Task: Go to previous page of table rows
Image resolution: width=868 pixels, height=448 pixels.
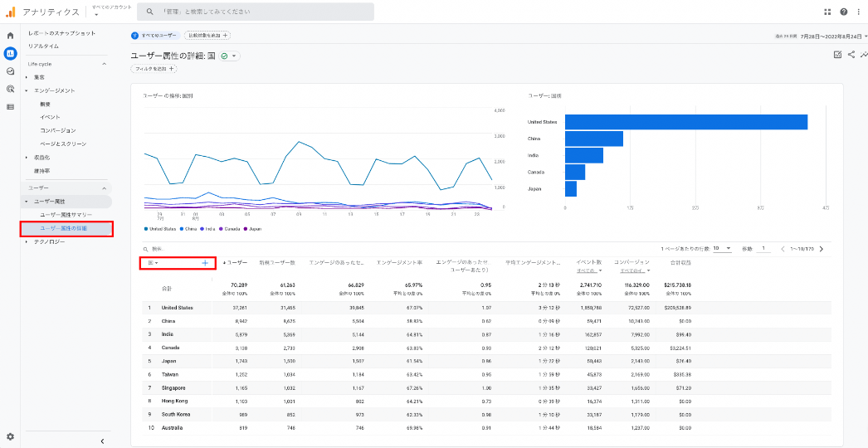Action: coord(783,249)
